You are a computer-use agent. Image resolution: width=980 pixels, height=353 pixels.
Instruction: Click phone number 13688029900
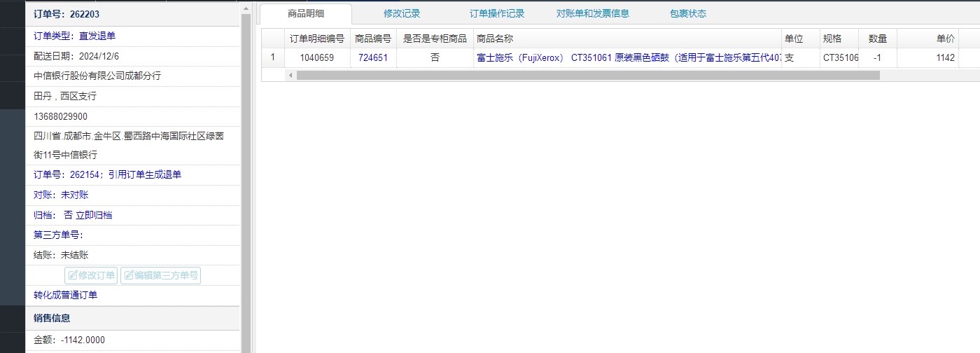(61, 116)
